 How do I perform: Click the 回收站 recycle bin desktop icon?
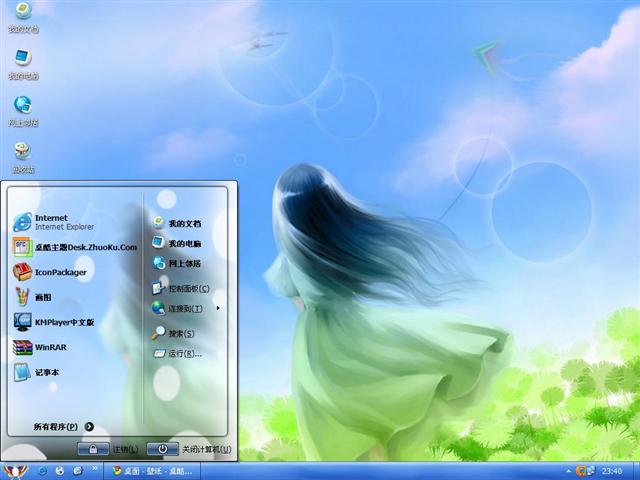tap(22, 153)
